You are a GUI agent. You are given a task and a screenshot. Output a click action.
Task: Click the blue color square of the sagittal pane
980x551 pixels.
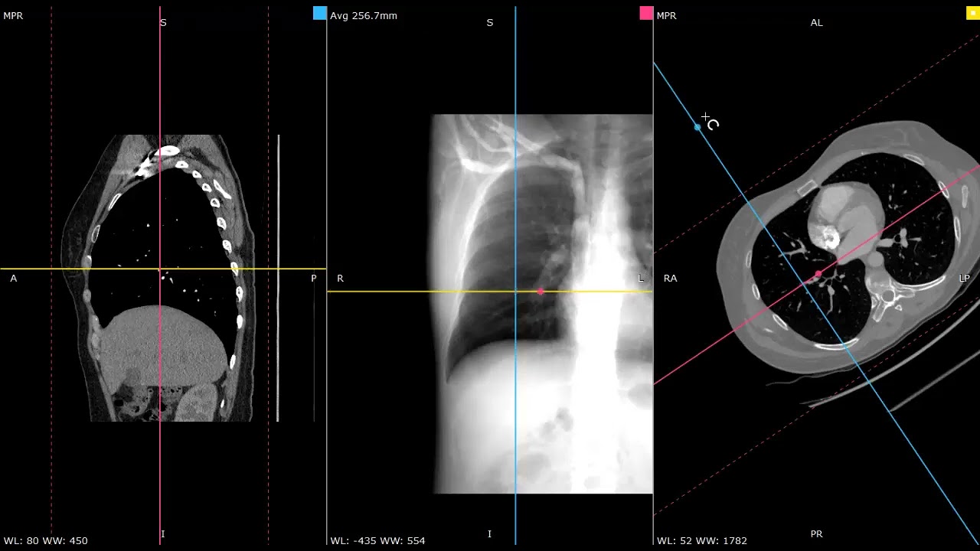[320, 13]
